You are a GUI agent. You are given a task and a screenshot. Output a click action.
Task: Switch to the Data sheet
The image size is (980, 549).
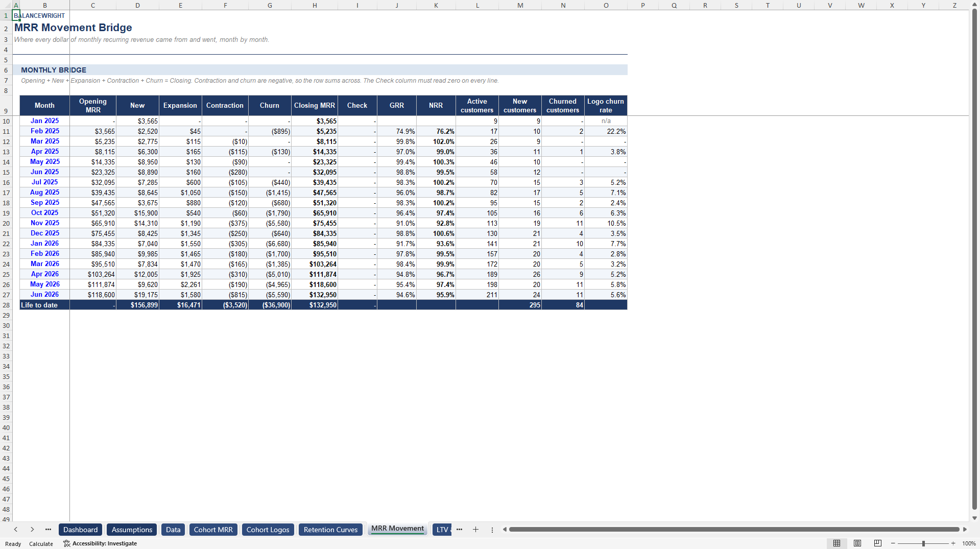coord(173,530)
